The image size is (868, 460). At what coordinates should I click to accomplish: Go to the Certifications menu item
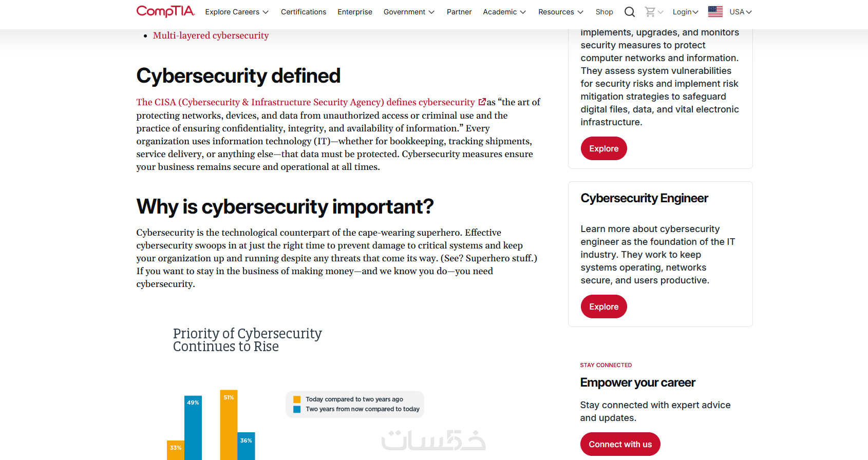click(x=304, y=12)
